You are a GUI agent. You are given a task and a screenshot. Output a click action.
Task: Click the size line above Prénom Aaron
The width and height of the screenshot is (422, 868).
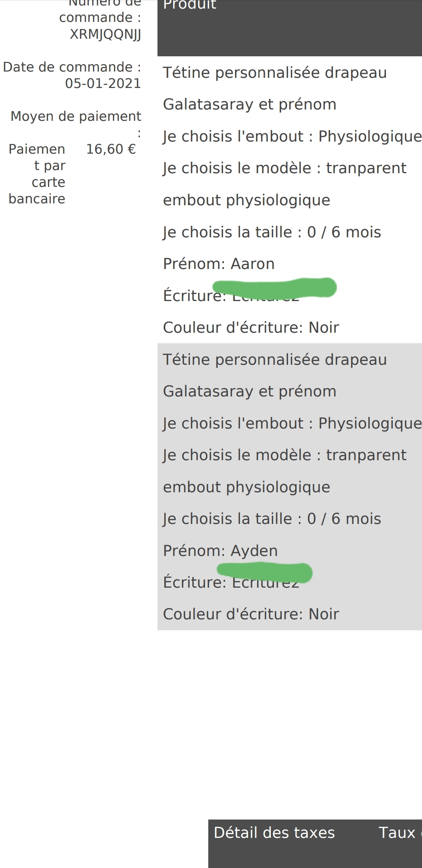coord(272,232)
